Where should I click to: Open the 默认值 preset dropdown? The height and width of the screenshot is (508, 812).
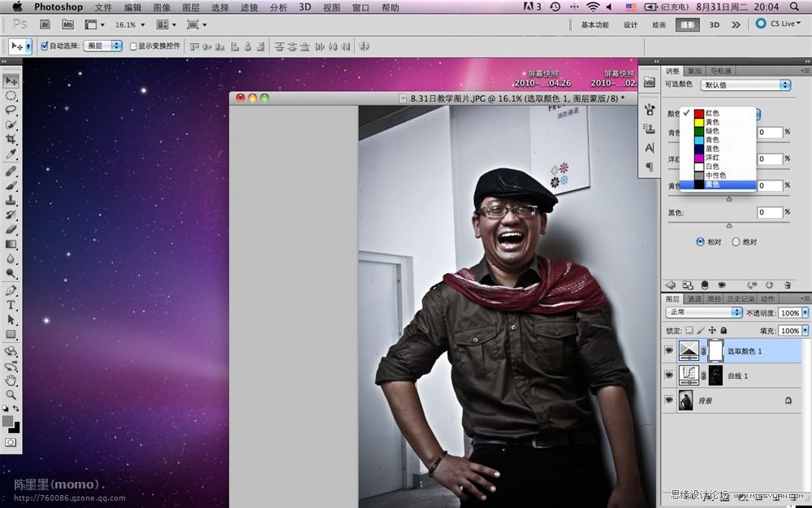(745, 85)
